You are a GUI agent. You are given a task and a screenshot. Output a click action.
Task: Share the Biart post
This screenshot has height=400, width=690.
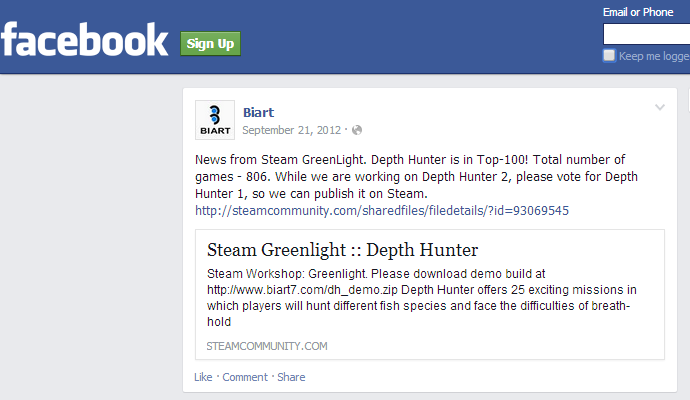coord(291,377)
